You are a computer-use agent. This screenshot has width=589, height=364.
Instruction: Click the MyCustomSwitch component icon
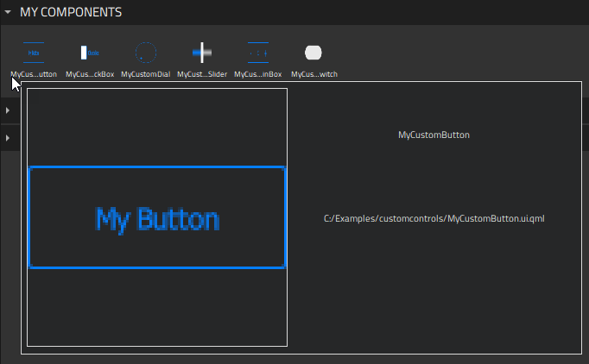(313, 53)
